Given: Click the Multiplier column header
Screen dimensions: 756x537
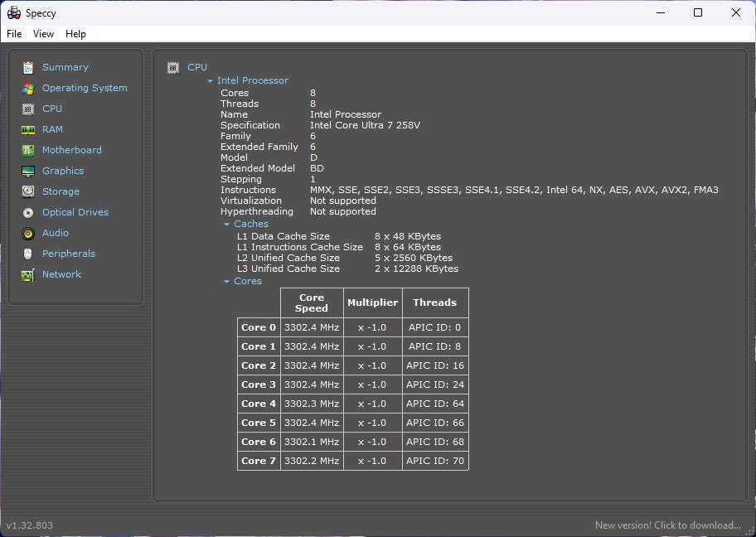Looking at the screenshot, I should [x=373, y=302].
